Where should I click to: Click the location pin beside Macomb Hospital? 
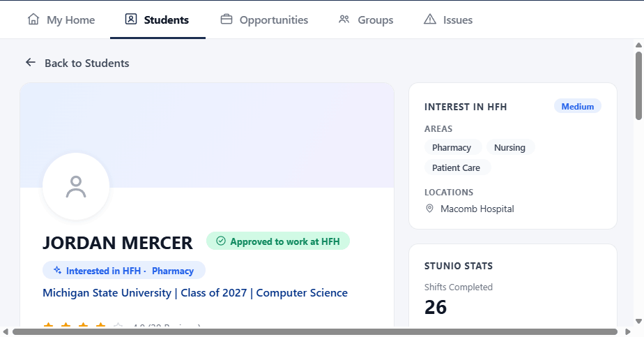point(429,209)
